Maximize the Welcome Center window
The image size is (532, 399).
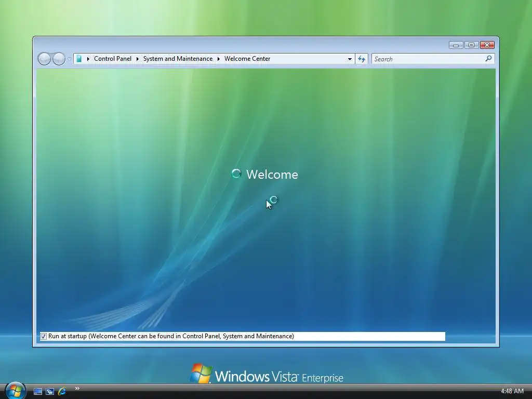click(471, 45)
